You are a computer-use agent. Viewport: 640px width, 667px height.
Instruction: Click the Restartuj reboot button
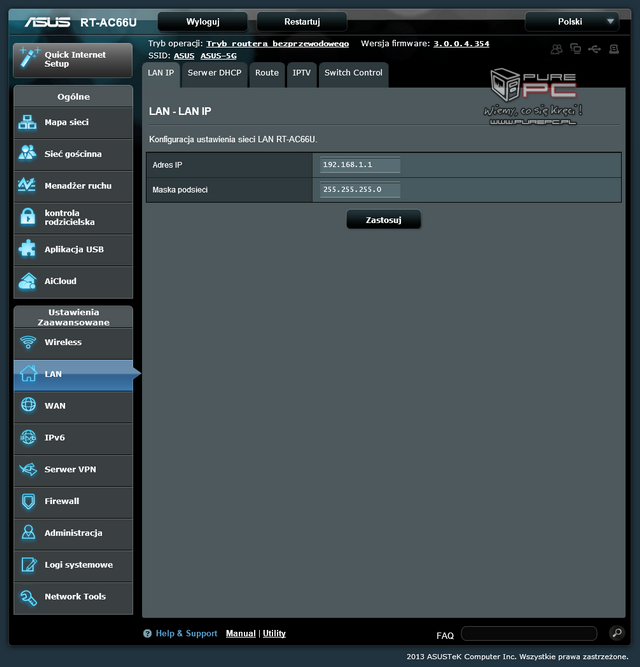(x=302, y=22)
